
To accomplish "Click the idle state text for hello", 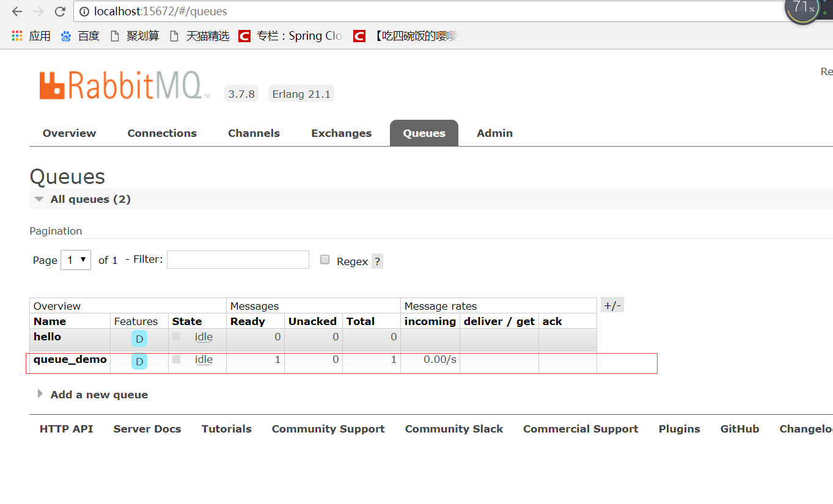I will [204, 337].
